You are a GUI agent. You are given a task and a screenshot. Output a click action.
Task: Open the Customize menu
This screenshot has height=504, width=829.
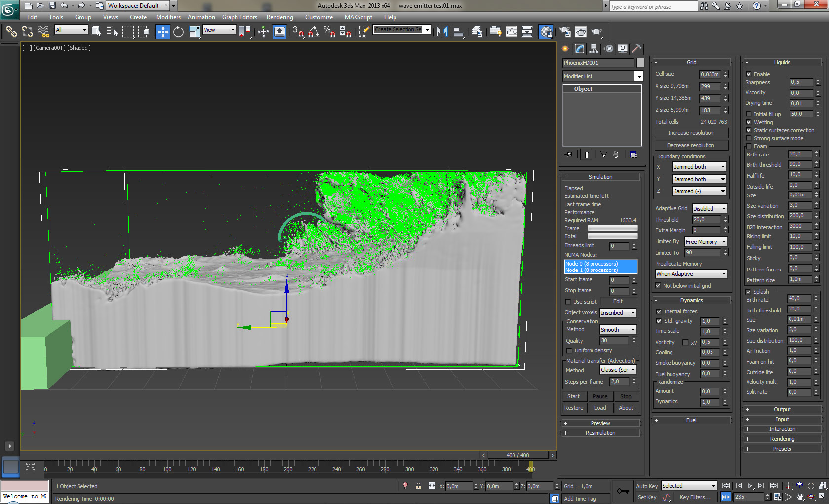click(x=319, y=17)
